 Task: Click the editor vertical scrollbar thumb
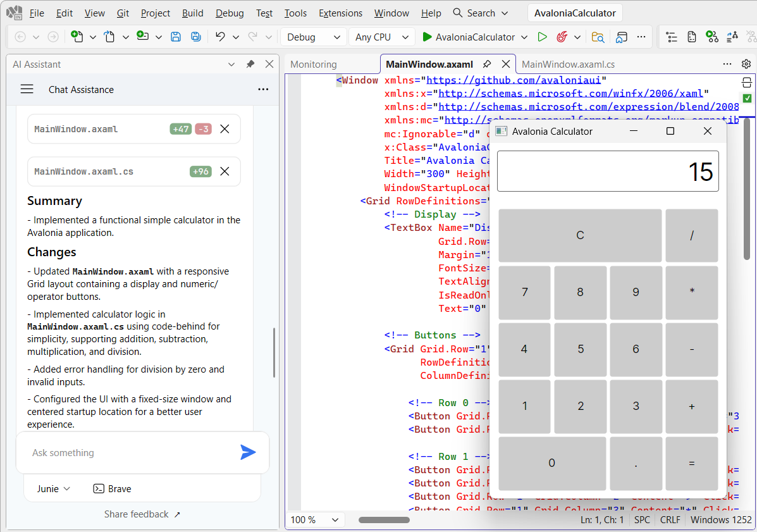click(x=746, y=189)
